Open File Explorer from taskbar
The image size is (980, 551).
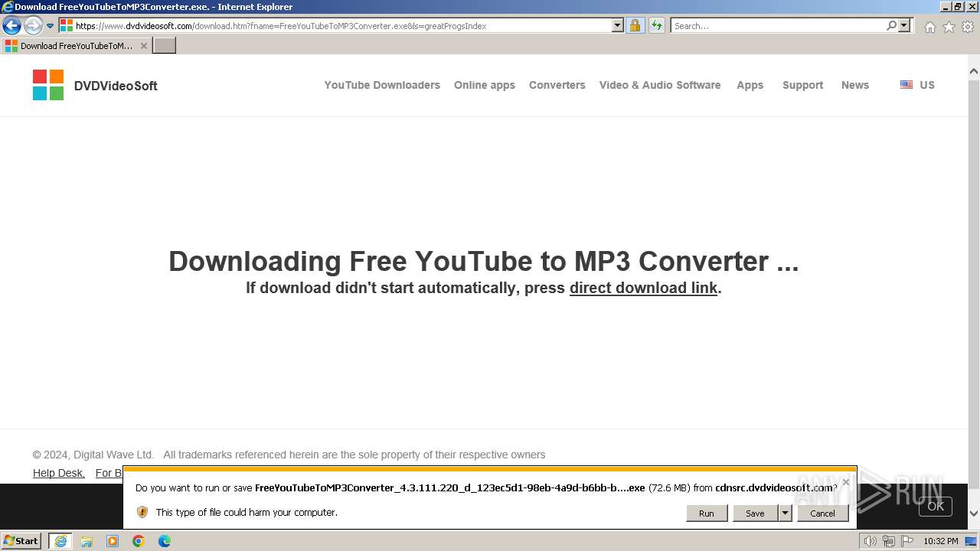(x=87, y=541)
